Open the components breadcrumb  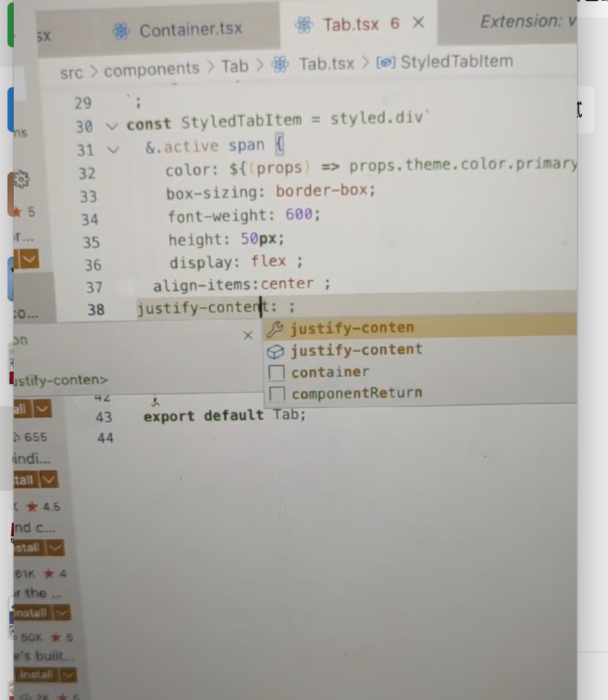(152, 69)
